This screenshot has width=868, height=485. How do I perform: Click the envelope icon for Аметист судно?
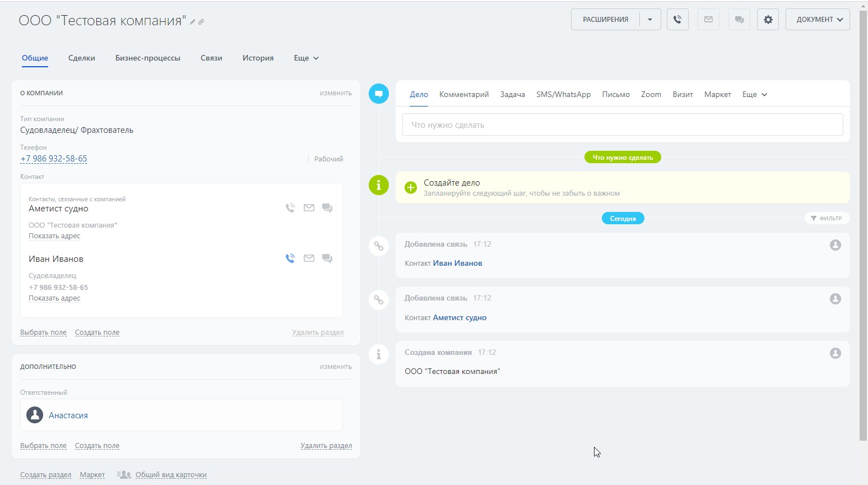(x=309, y=208)
